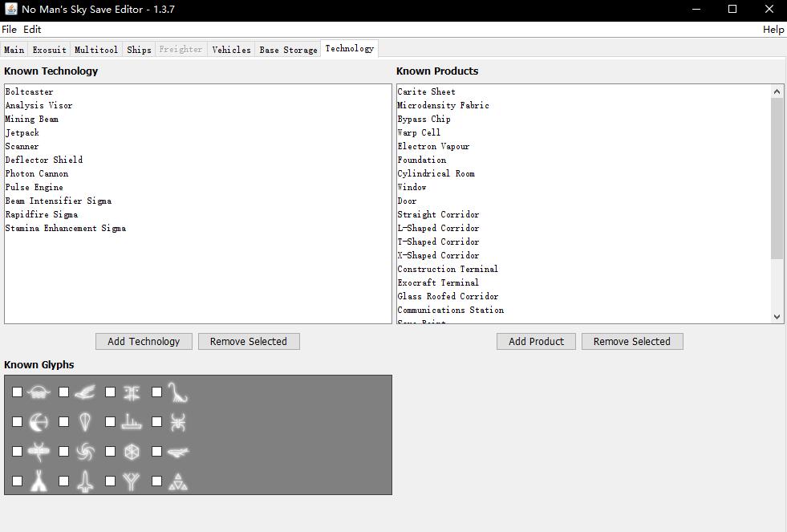Select the Technology tab
The width and height of the screenshot is (787, 532).
point(349,49)
